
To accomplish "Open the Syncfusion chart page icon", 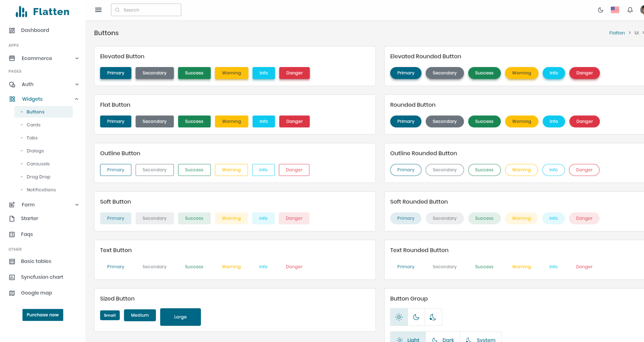I will point(12,277).
